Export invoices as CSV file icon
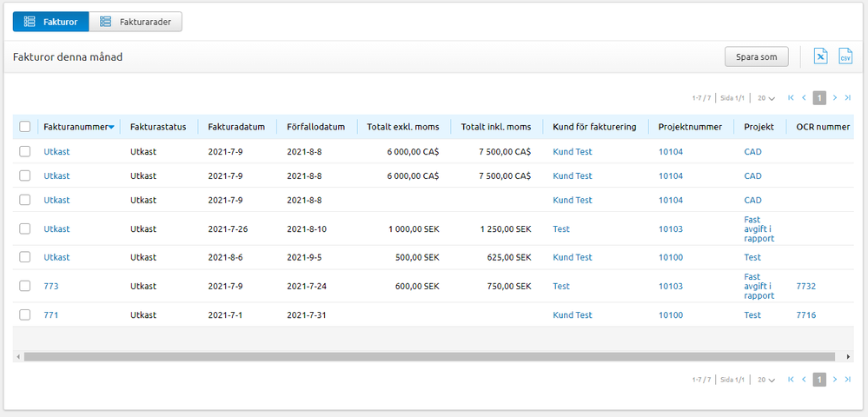This screenshot has width=868, height=417. 845,56
